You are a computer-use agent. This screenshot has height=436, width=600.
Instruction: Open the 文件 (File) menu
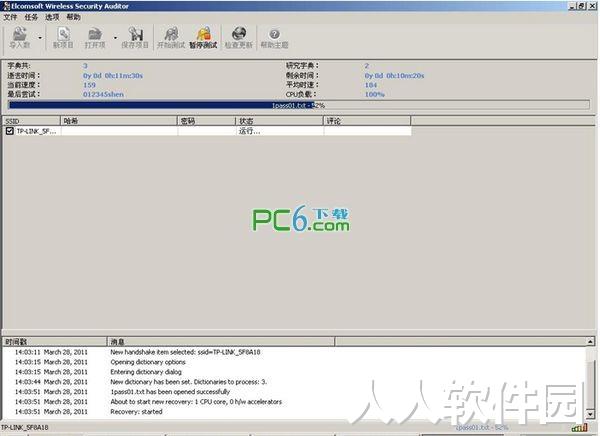click(10, 17)
